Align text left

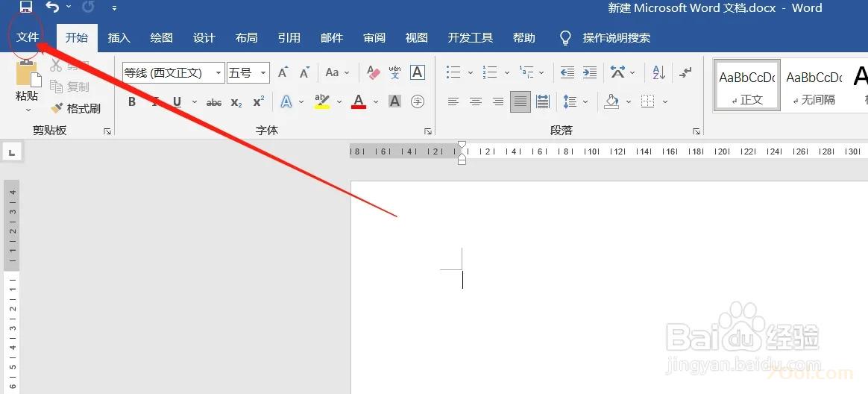tap(453, 102)
